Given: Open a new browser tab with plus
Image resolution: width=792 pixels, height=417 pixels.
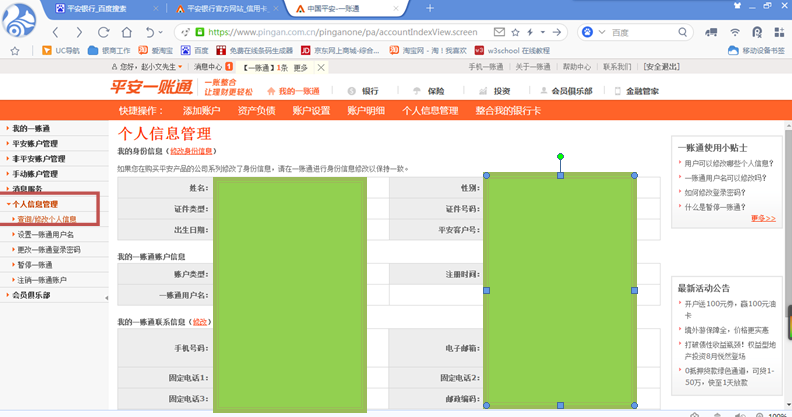Looking at the screenshot, I should [430, 8].
